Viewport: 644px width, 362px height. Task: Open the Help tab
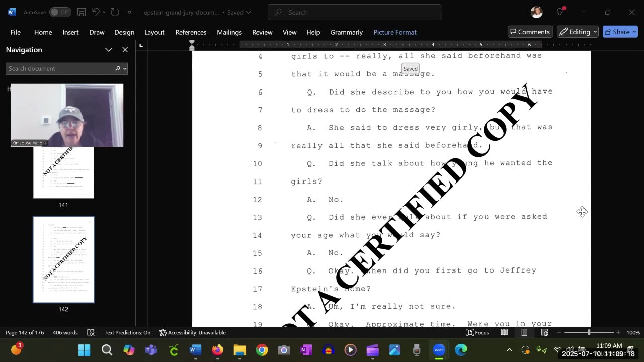coord(313,32)
